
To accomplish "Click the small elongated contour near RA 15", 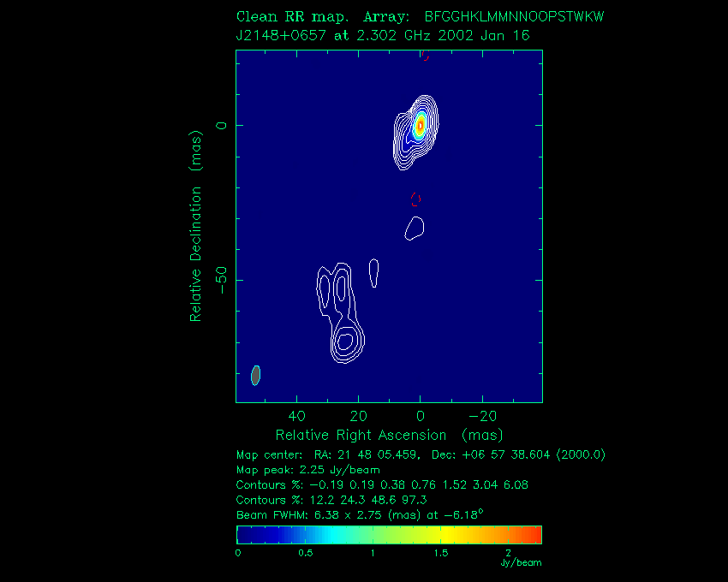I will 373,273.
